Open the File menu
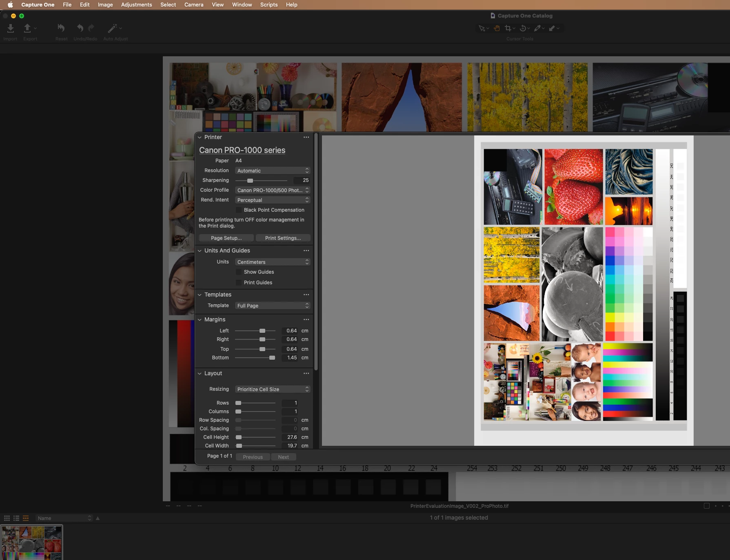730x560 pixels. (67, 5)
